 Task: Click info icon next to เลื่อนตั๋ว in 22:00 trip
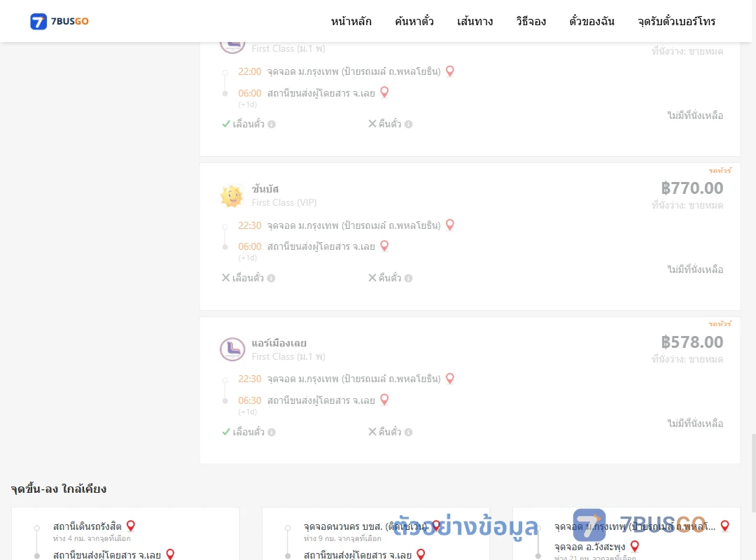coord(272,125)
